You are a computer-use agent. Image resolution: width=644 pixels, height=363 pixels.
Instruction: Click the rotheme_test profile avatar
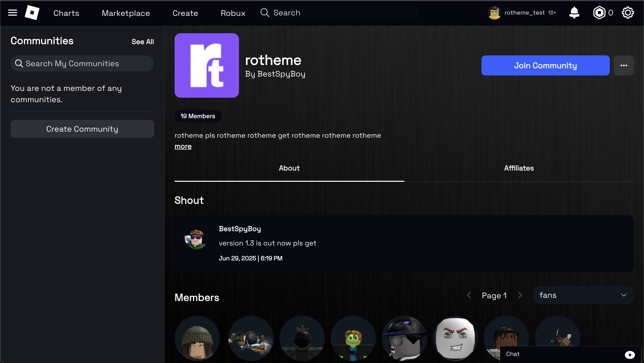[x=494, y=13]
